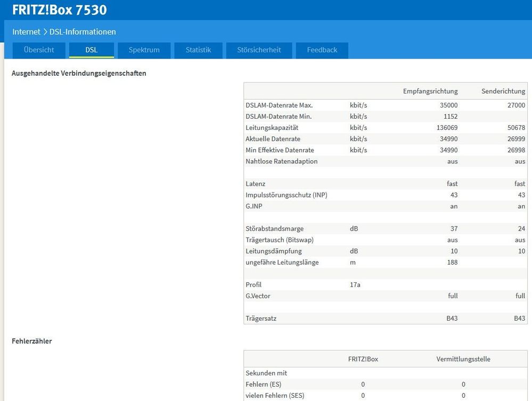Select the Impulsstörungsschutz (INP) label
The image size is (532, 401).
coord(287,195)
